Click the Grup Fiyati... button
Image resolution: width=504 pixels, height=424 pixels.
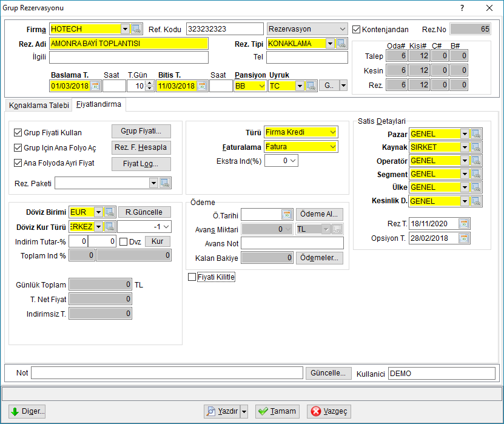click(x=141, y=131)
